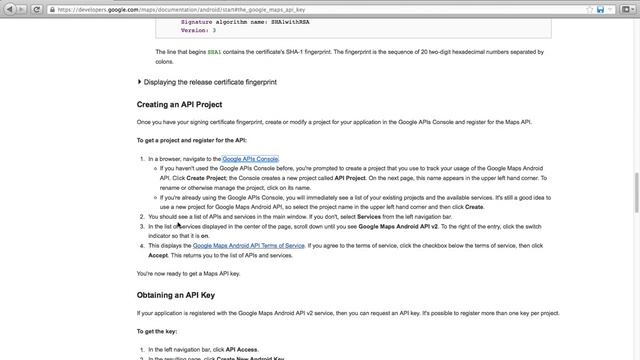Click the page's vertical scrollbar thumb
This screenshot has height=360, width=640.
(636, 193)
